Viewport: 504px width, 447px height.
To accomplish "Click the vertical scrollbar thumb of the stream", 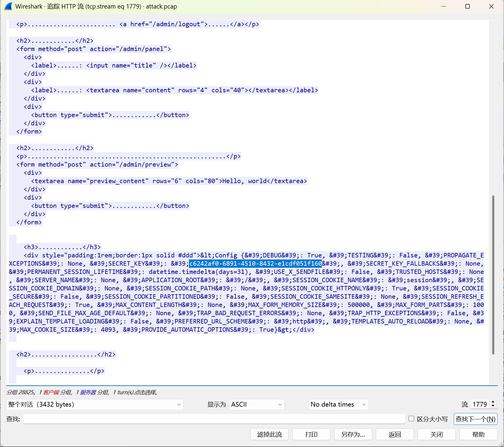I will tap(493, 274).
